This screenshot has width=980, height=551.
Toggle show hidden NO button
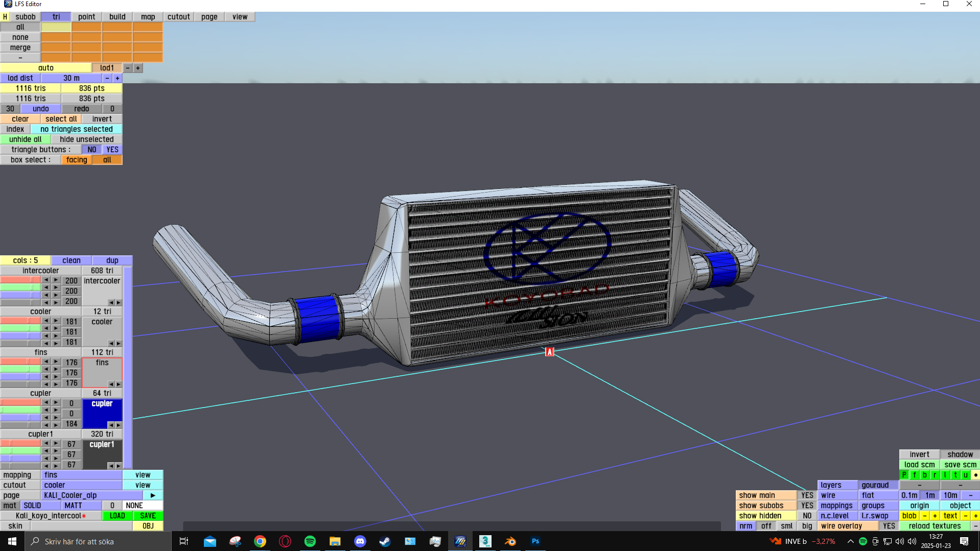tap(807, 516)
